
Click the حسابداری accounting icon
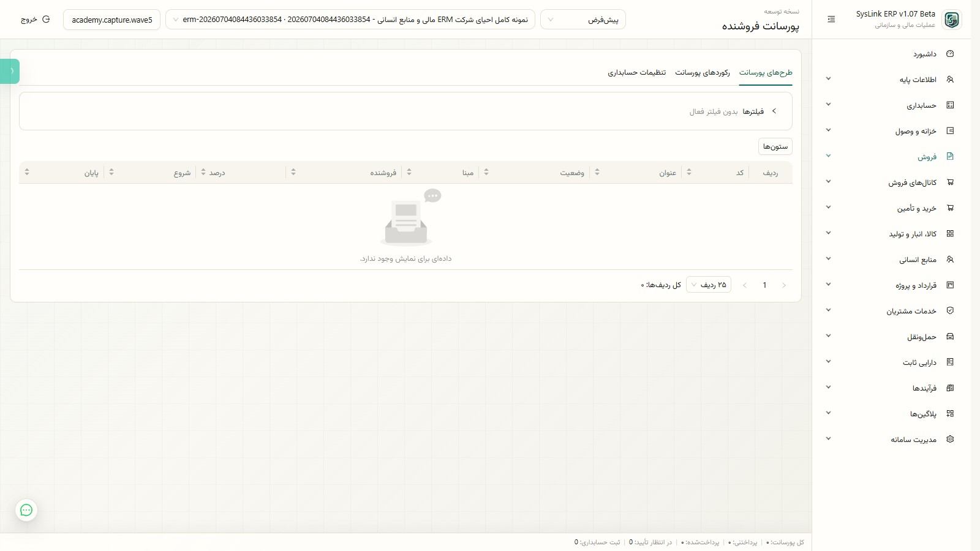(950, 105)
